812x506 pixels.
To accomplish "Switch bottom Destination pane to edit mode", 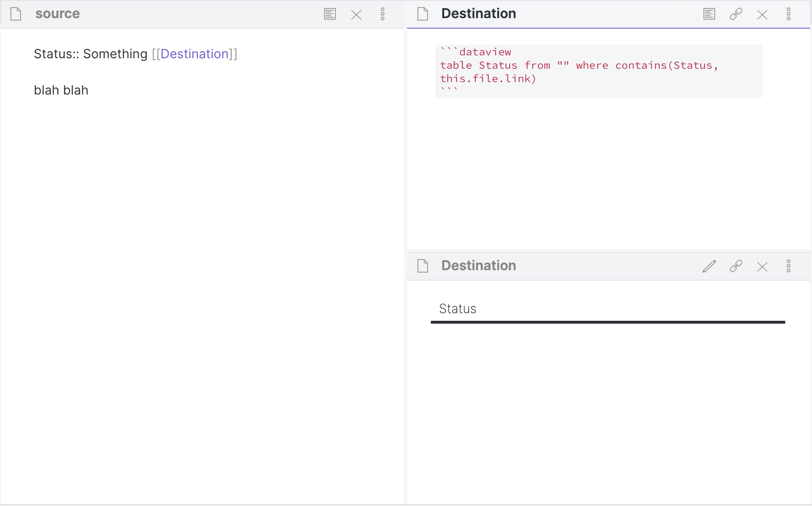I will [x=709, y=266].
